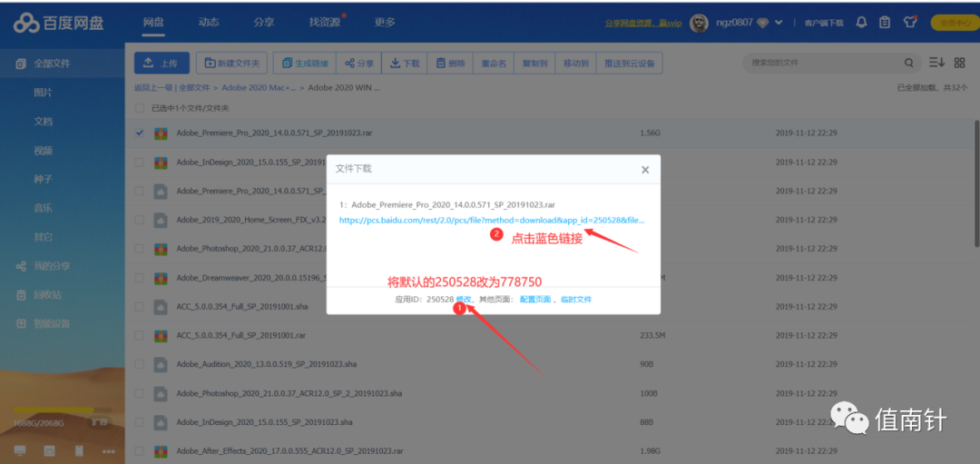Toggle the select-all checkbox in list header
The image size is (980, 464).
140,108
